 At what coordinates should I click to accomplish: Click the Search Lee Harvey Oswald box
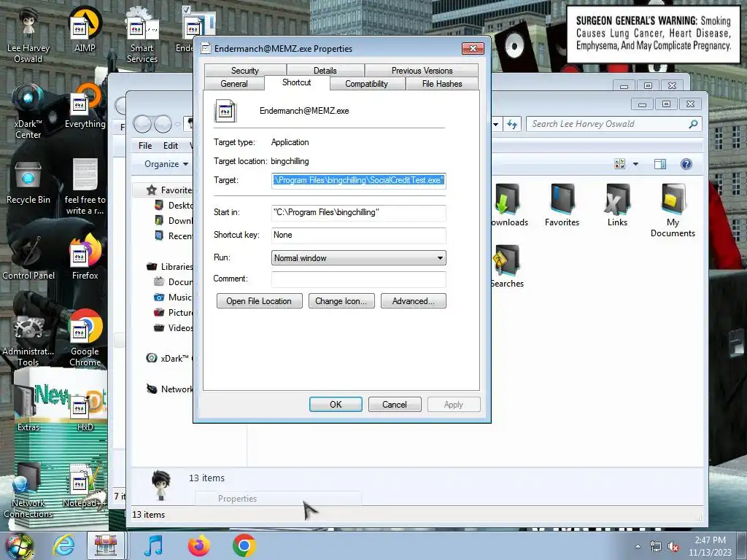[614, 124]
